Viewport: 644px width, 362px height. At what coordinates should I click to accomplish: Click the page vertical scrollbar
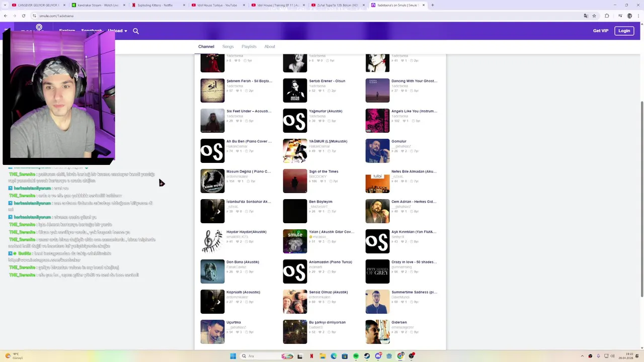(641, 199)
